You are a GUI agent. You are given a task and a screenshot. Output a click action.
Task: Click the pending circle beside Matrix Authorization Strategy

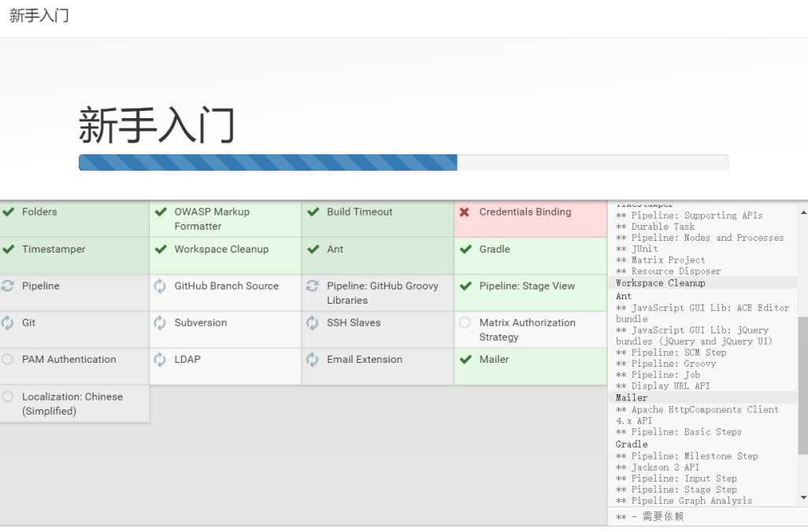465,323
